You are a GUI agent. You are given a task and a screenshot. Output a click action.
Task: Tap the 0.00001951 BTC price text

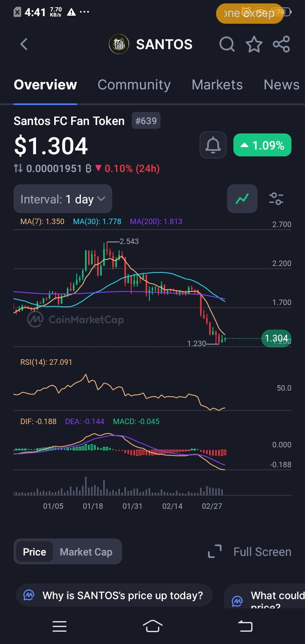59,169
